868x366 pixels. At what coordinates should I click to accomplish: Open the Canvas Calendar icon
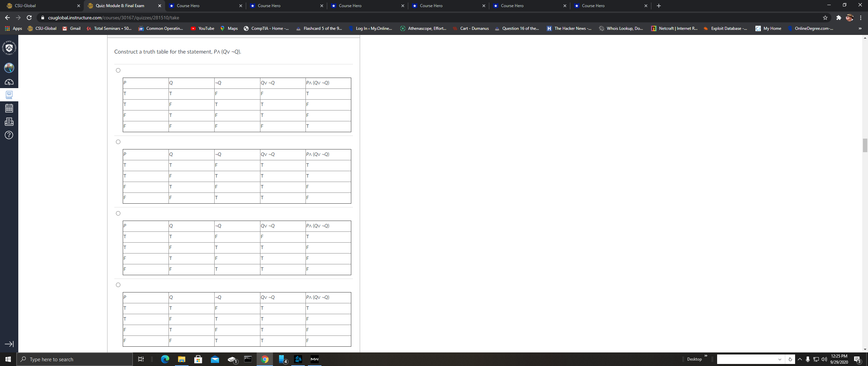[9, 108]
